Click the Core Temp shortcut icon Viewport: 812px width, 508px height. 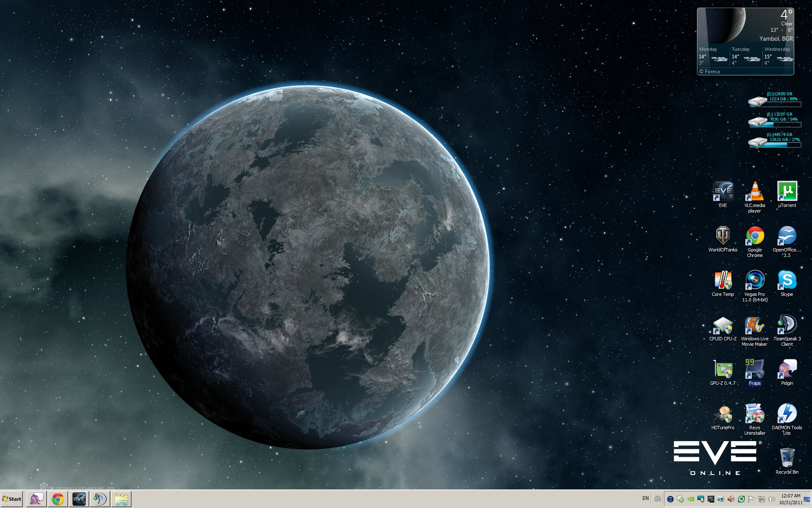(723, 281)
